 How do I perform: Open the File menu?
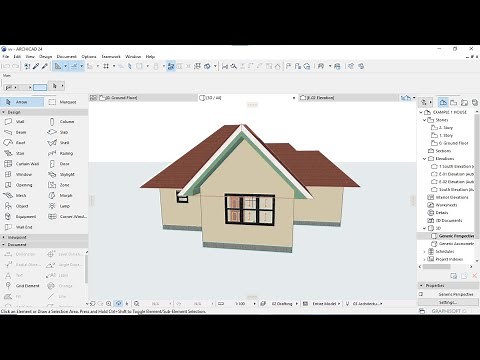point(6,57)
